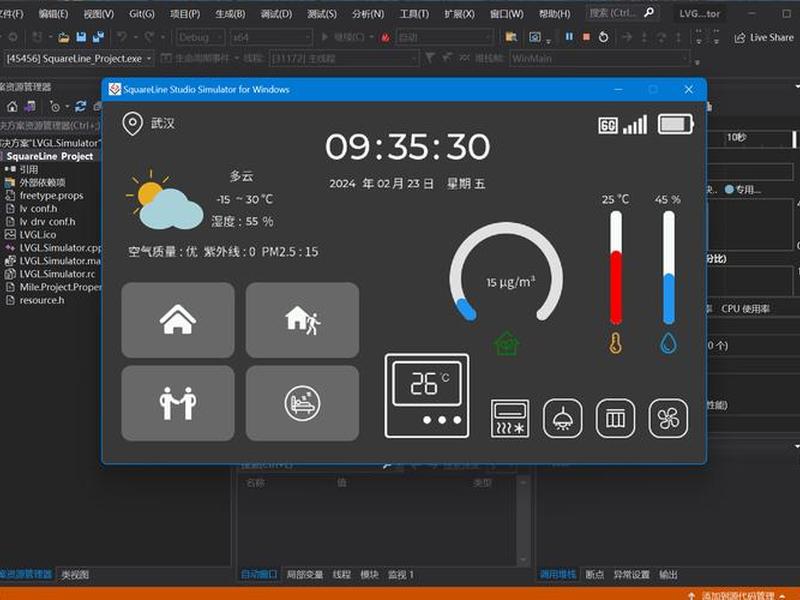Select LVGL.ico file in Solution Explorer

pyautogui.click(x=37, y=235)
